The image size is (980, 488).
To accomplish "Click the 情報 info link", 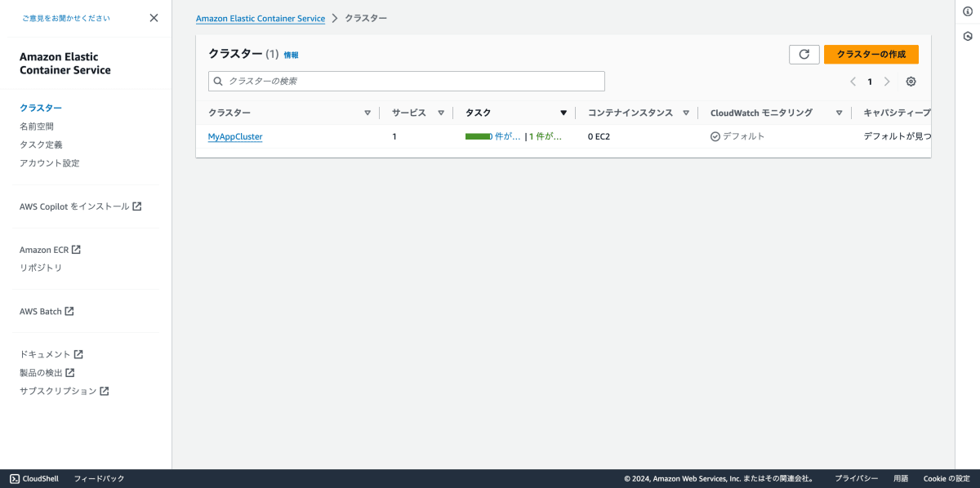I will point(291,55).
